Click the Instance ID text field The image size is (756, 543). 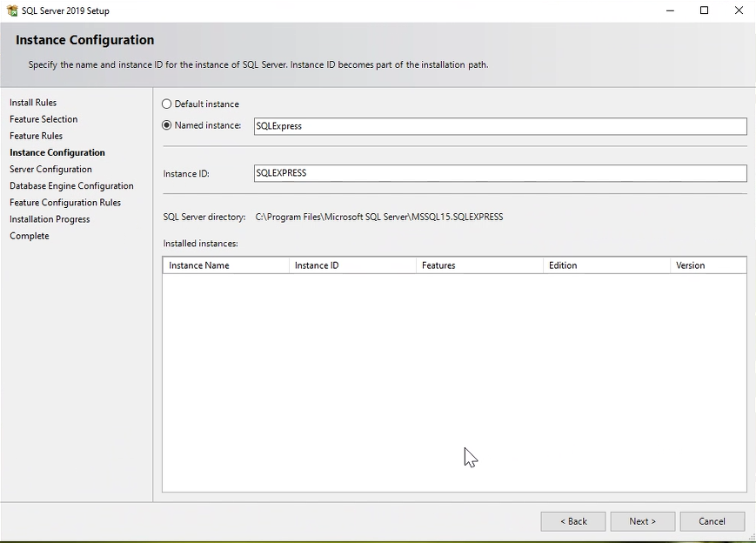pyautogui.click(x=500, y=173)
